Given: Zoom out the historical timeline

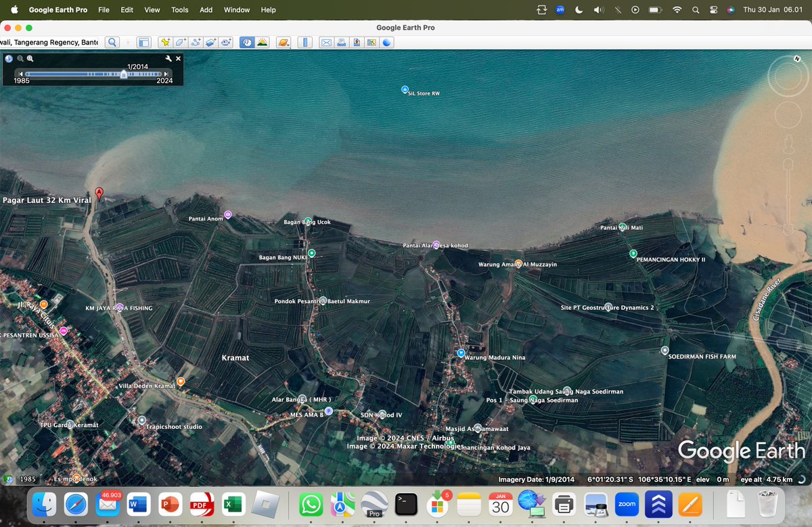Looking at the screenshot, I should (x=20, y=59).
